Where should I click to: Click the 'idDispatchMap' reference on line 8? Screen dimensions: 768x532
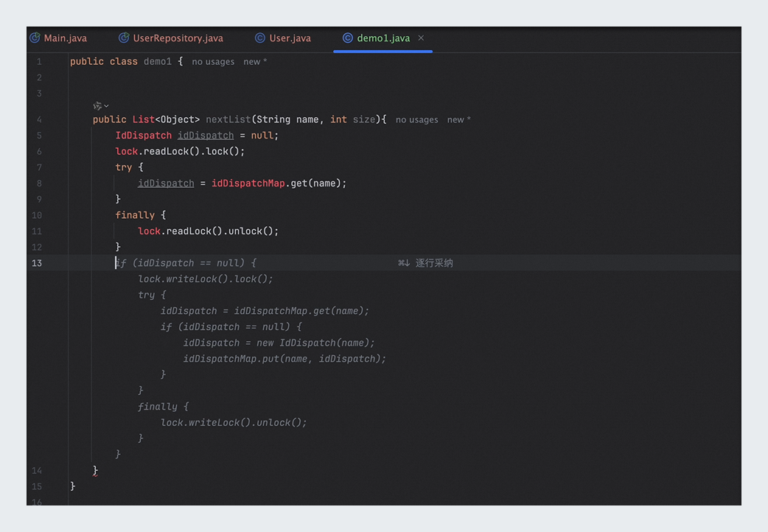[x=248, y=183]
